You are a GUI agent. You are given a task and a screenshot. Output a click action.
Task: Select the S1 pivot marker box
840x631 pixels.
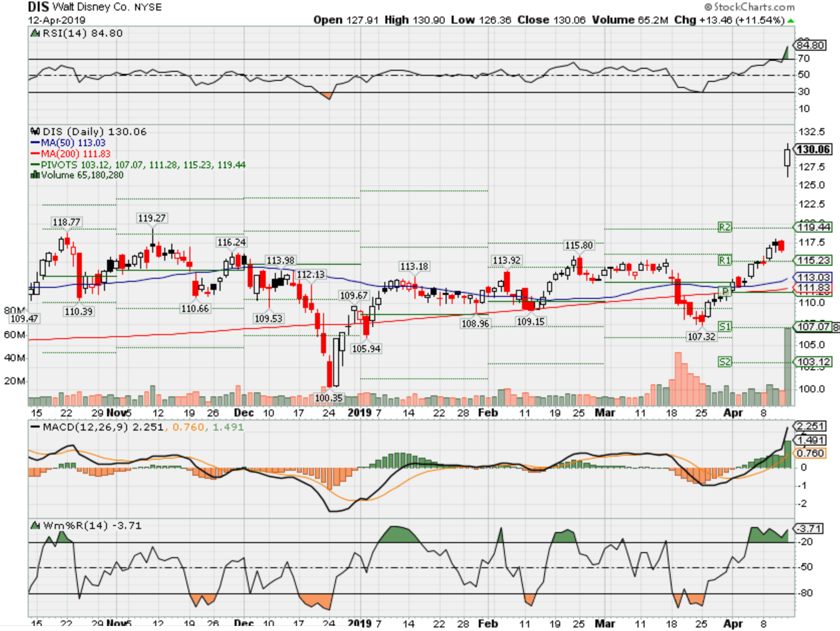coord(724,327)
